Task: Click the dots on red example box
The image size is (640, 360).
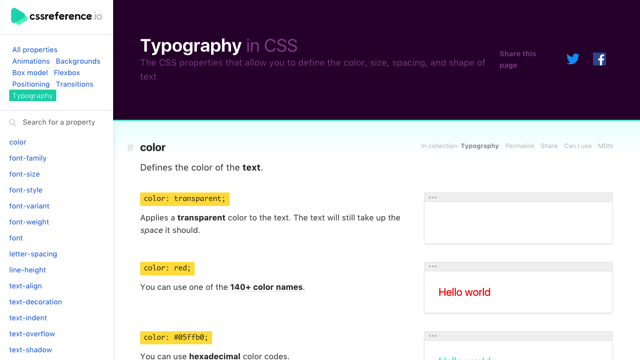Action: (x=433, y=267)
